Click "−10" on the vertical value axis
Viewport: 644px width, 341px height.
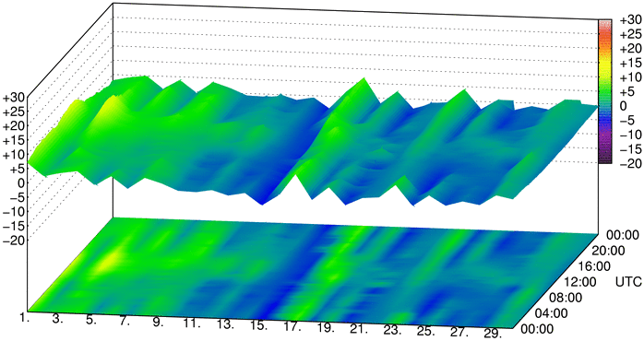[15, 212]
